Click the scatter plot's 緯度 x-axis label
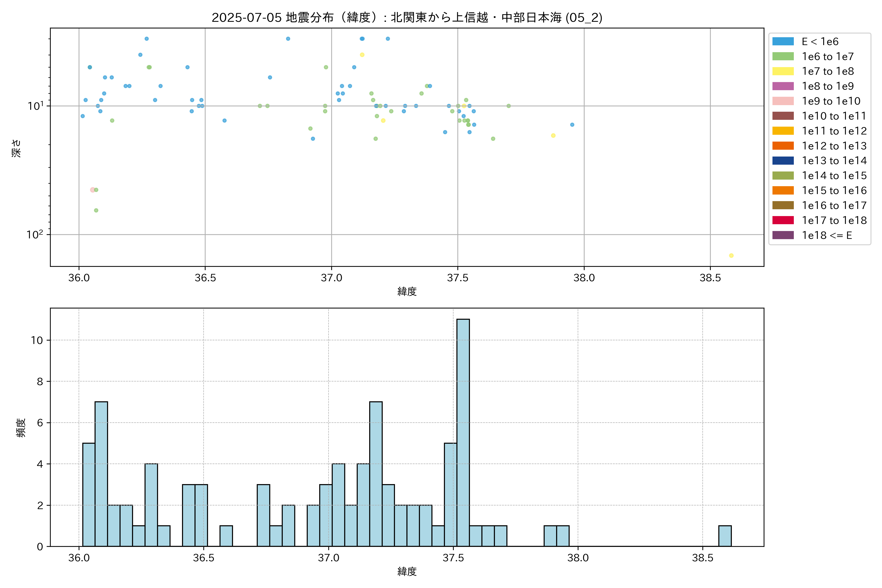 (x=407, y=291)
